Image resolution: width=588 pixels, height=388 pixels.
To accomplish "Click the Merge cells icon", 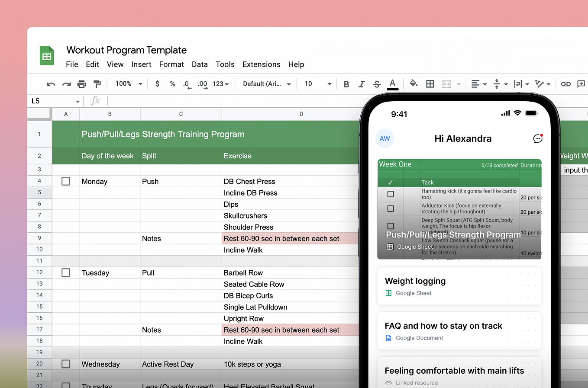I will click(x=446, y=84).
